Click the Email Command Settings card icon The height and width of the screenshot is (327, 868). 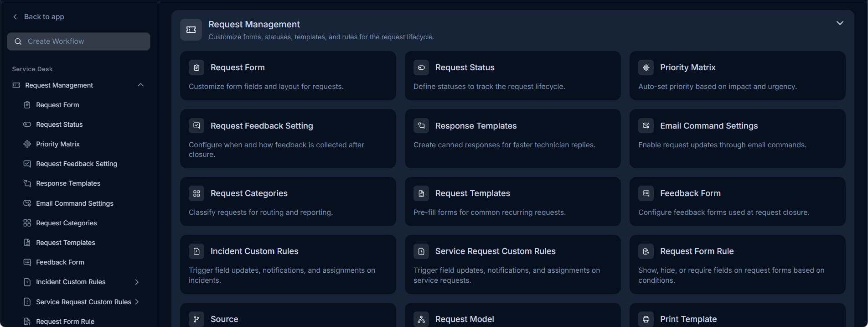(x=646, y=125)
